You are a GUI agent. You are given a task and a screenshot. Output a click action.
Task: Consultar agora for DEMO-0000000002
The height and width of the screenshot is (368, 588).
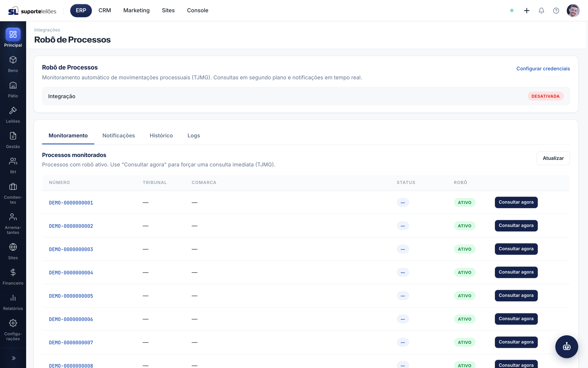pos(516,226)
